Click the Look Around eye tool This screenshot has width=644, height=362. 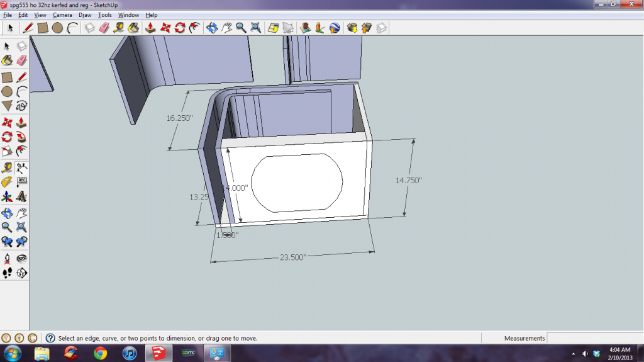pyautogui.click(x=22, y=257)
